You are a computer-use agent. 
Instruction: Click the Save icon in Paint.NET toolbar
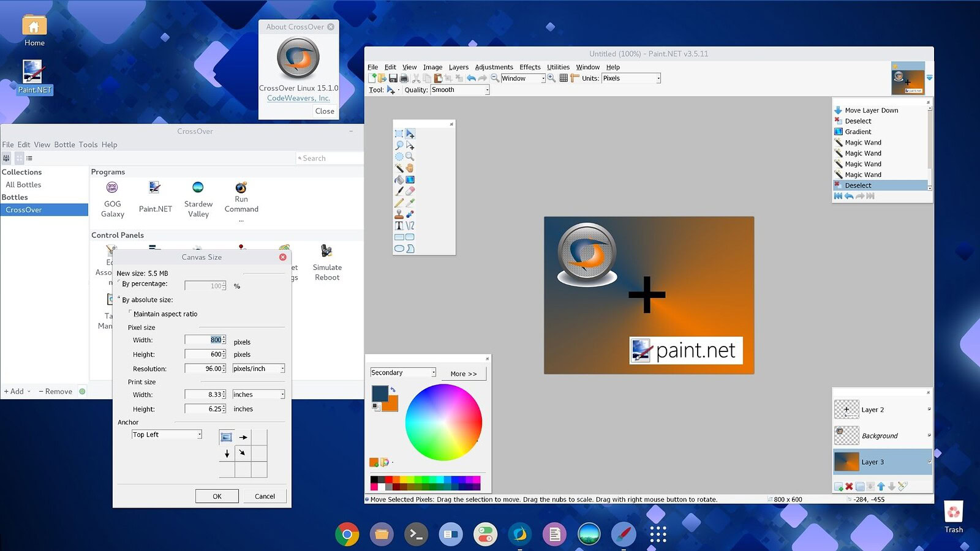(393, 78)
